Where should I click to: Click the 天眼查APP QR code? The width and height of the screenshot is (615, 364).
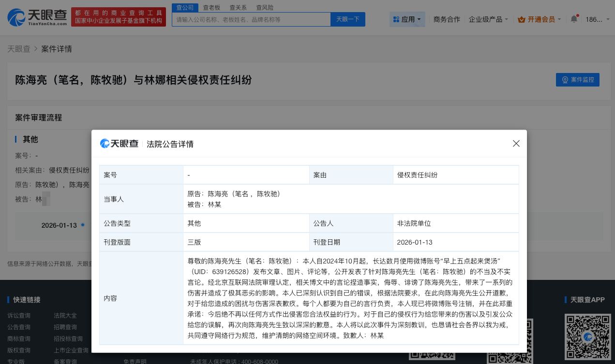[588, 336]
